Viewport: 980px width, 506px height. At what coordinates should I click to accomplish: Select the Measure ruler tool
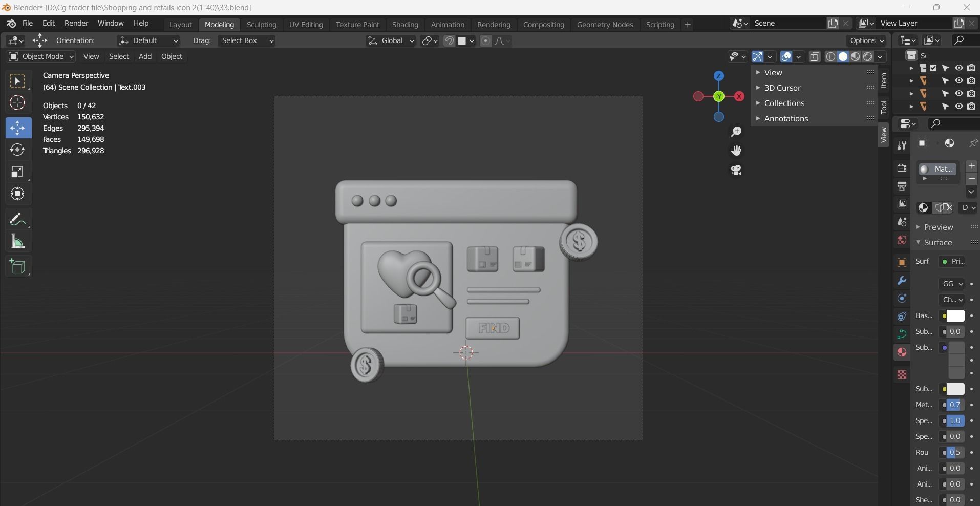click(17, 242)
